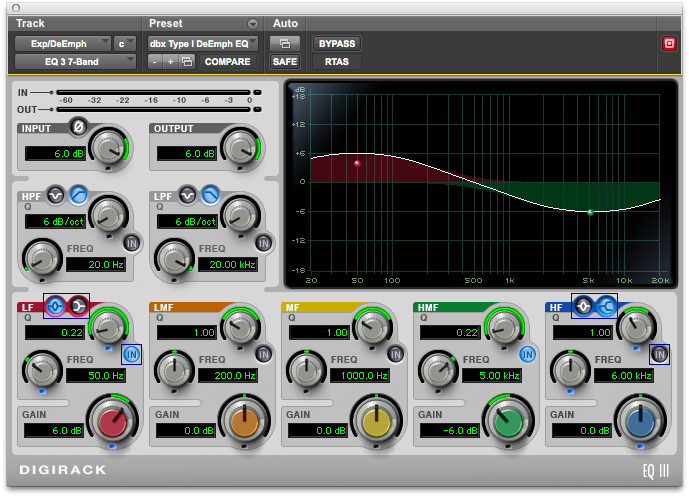Click preset settings copy icon beside plus
Screen dimensions: 689x497
(187, 62)
